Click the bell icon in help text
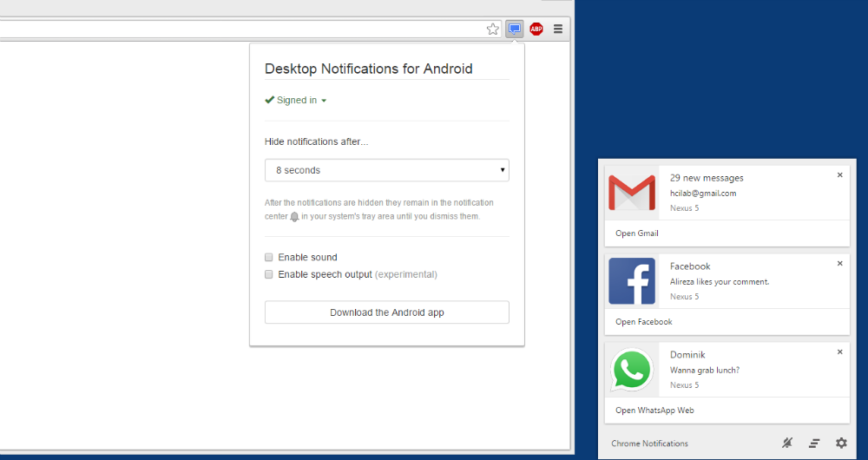Viewport: 868px width, 460px height. point(294,216)
